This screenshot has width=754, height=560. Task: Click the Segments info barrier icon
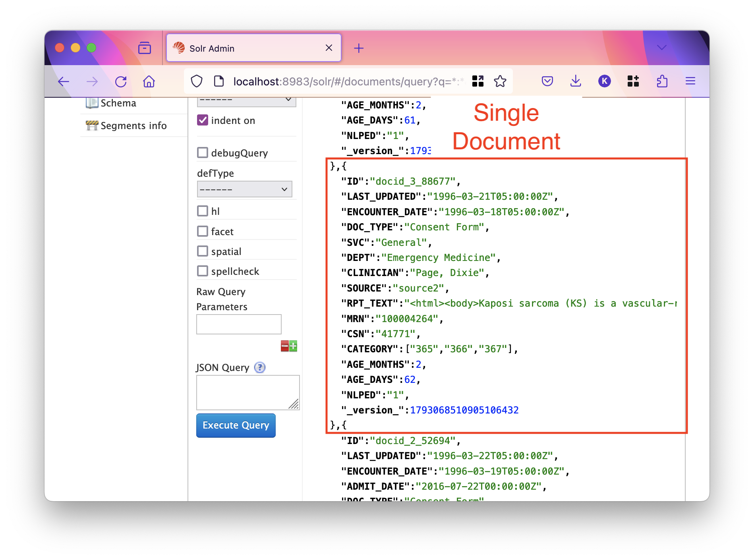tap(92, 126)
